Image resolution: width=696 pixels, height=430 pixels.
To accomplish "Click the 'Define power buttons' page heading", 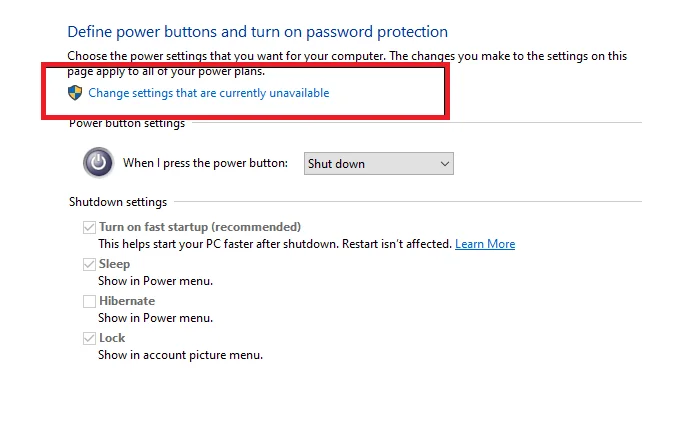I will point(257,32).
